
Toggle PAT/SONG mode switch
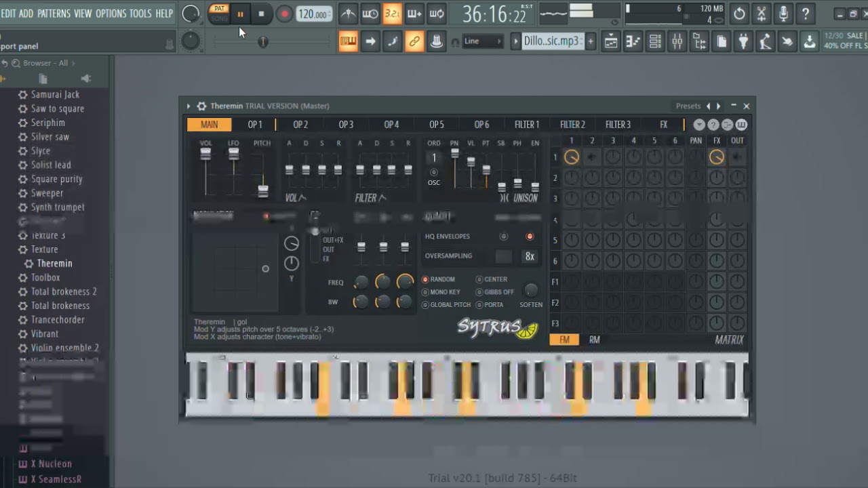(x=219, y=14)
